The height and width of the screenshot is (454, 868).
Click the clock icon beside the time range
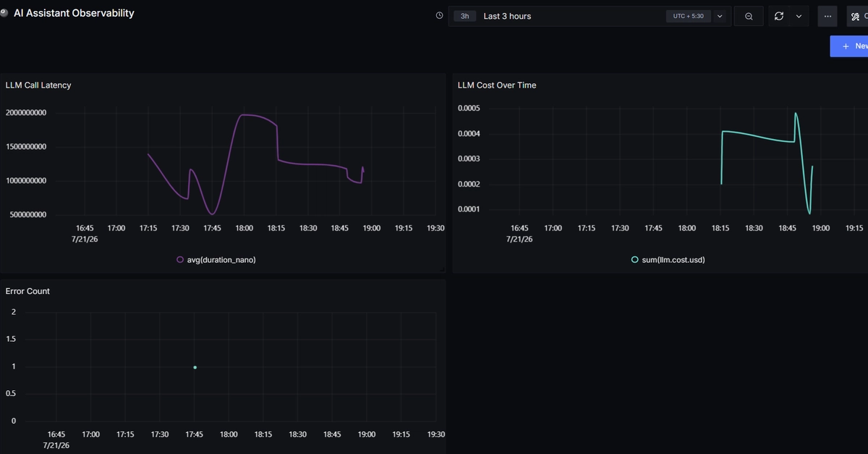pyautogui.click(x=439, y=16)
